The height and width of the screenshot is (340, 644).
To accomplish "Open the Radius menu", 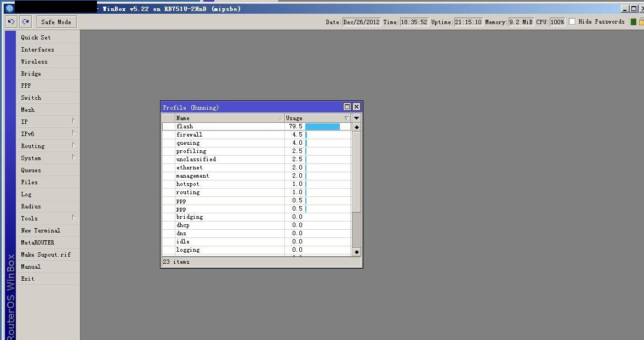I will [x=48, y=206].
